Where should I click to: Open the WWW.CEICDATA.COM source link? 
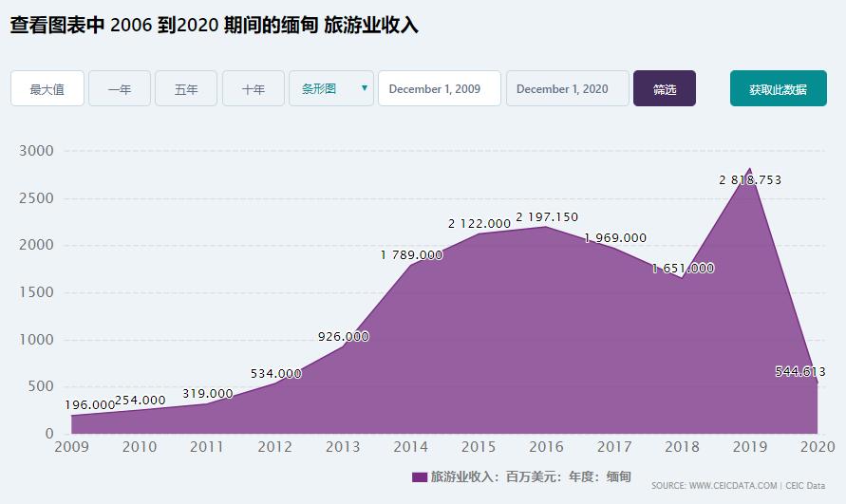(x=733, y=486)
